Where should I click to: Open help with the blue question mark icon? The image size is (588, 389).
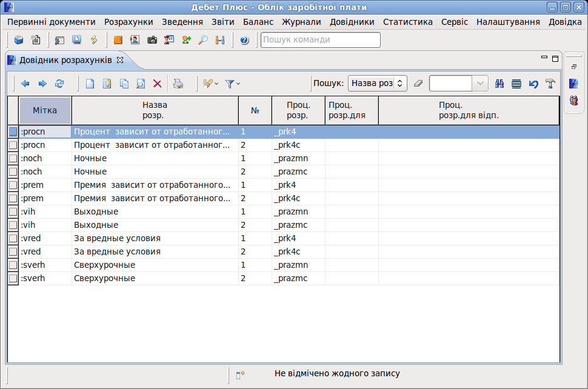(244, 40)
